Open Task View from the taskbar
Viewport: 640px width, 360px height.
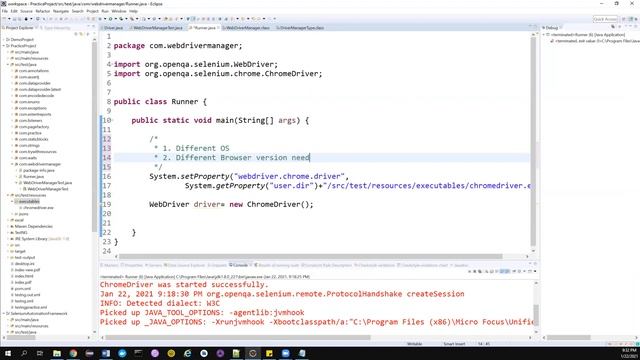40,353
